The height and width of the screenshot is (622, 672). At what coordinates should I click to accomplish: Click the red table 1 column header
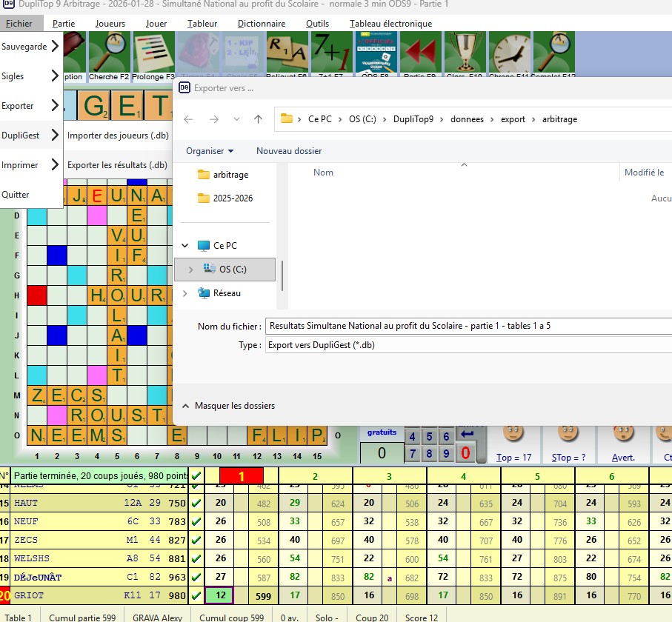tap(241, 475)
